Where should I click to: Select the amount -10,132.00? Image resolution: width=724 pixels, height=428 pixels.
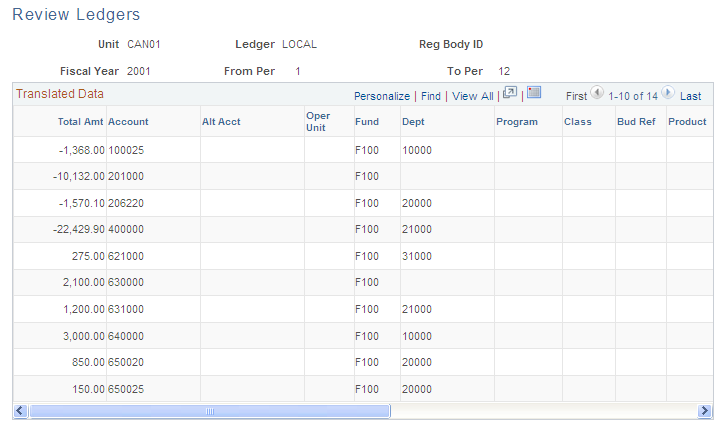pyautogui.click(x=79, y=176)
